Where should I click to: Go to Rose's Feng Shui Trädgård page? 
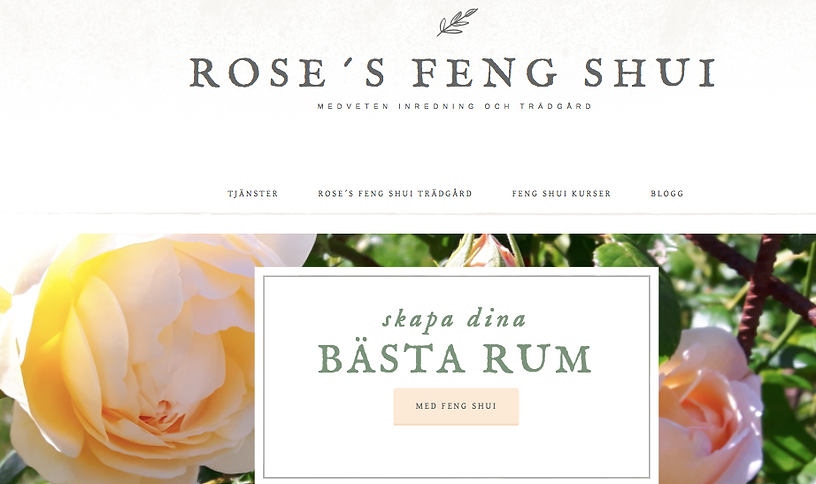point(395,194)
